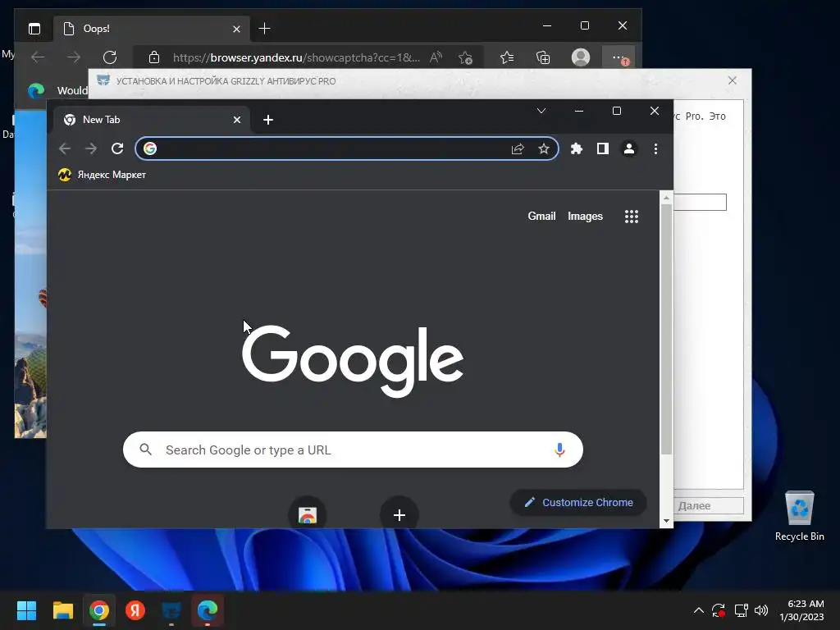Show hidden tray icons chevron
The width and height of the screenshot is (840, 630).
pyautogui.click(x=699, y=610)
